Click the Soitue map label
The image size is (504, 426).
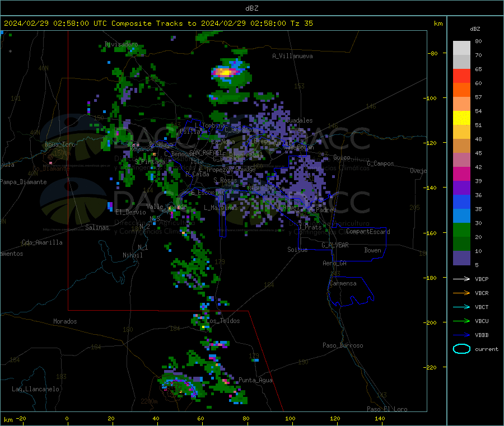pyautogui.click(x=297, y=250)
